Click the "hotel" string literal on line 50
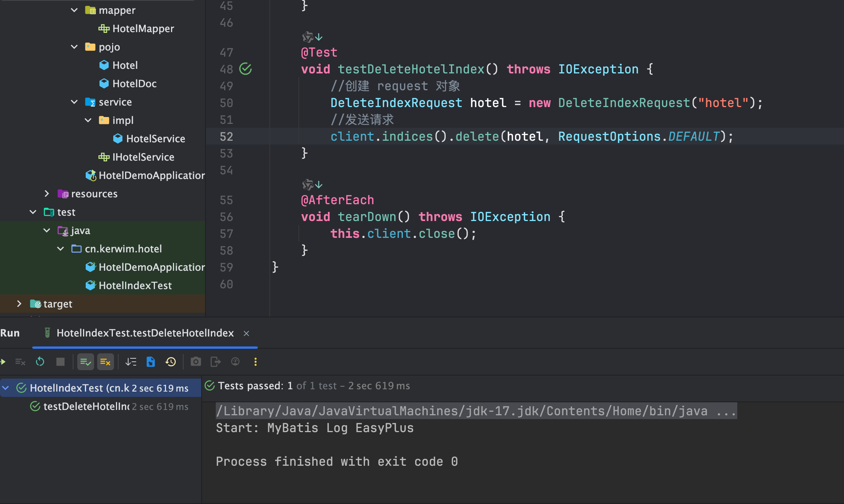Screen dimensions: 844x504 pos(723,103)
